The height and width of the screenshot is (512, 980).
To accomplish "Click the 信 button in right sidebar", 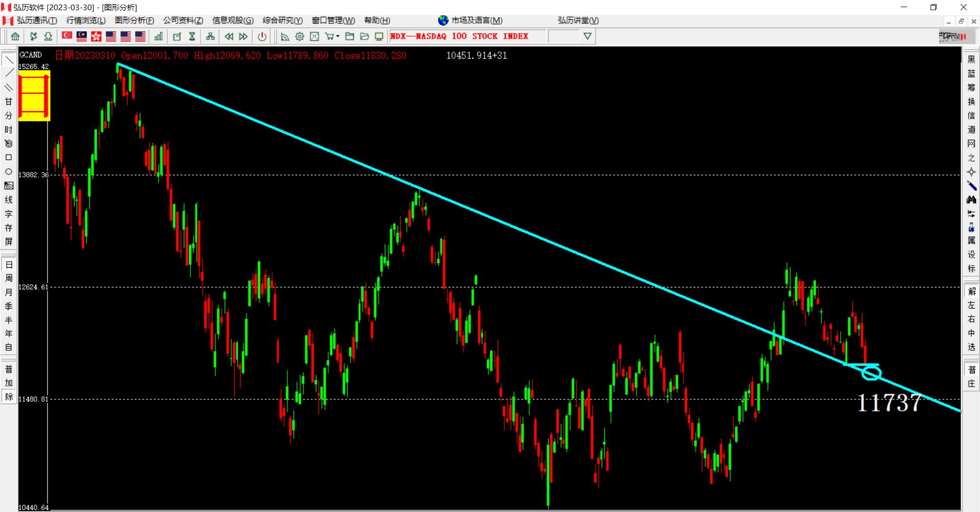I will (971, 116).
